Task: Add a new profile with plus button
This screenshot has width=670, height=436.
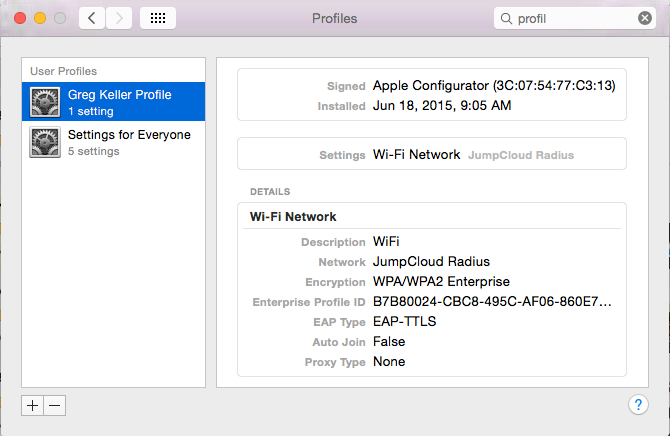Action: pos(32,405)
